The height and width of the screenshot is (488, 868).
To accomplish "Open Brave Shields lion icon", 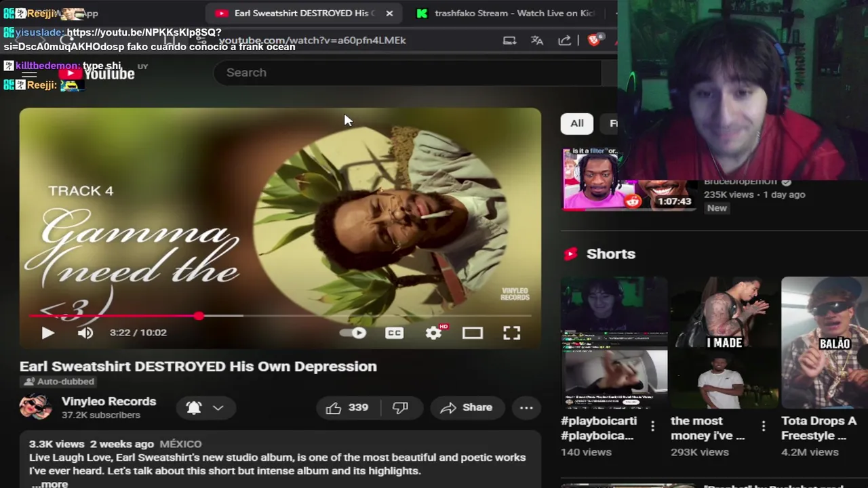I will pos(594,40).
